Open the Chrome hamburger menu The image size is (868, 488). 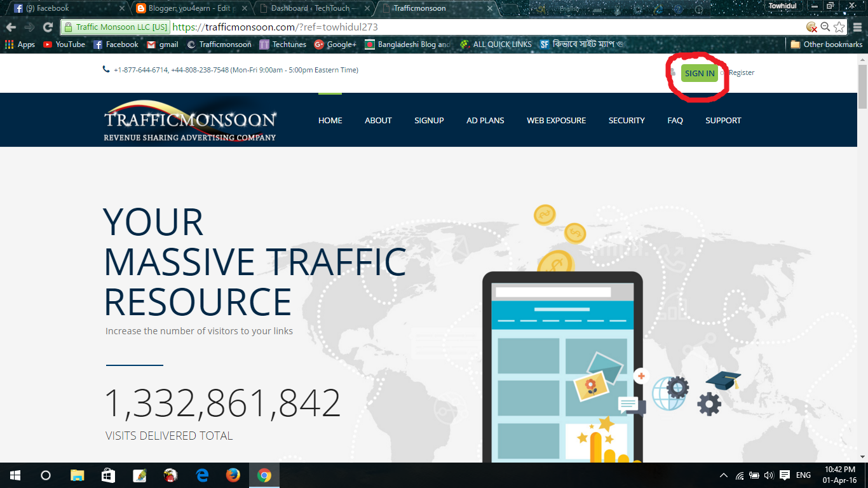(x=857, y=27)
